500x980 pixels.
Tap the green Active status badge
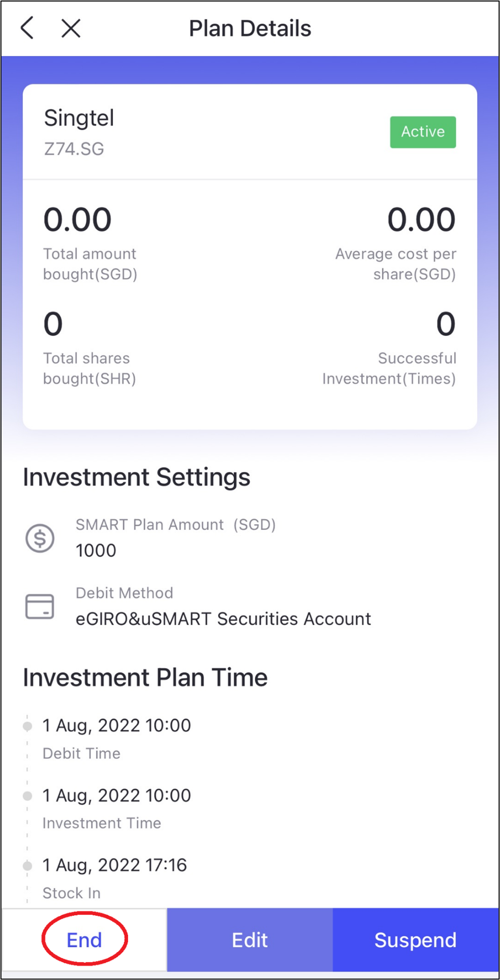(423, 132)
